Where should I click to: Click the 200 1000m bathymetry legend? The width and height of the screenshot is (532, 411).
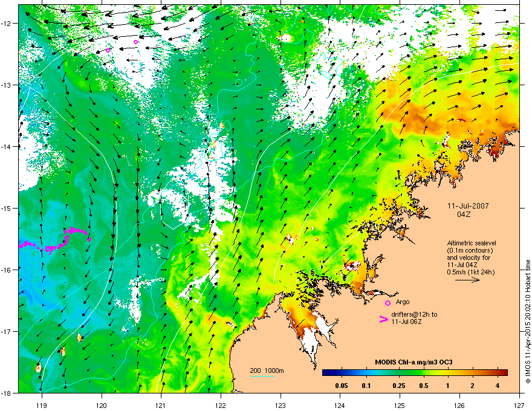(x=267, y=371)
